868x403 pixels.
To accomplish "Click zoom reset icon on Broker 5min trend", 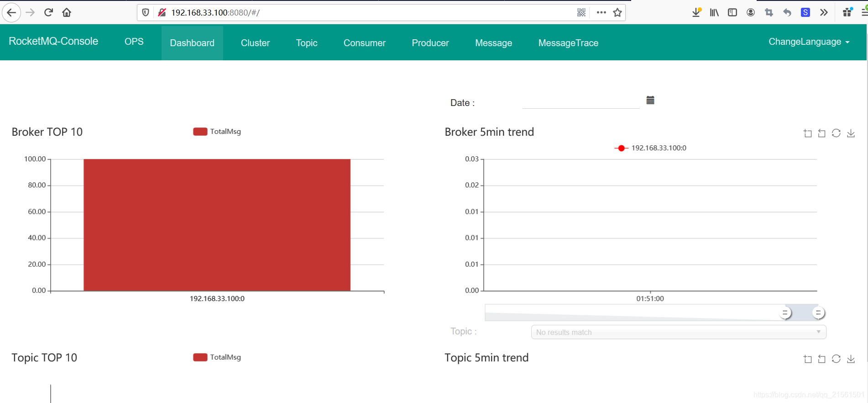I will pyautogui.click(x=822, y=133).
